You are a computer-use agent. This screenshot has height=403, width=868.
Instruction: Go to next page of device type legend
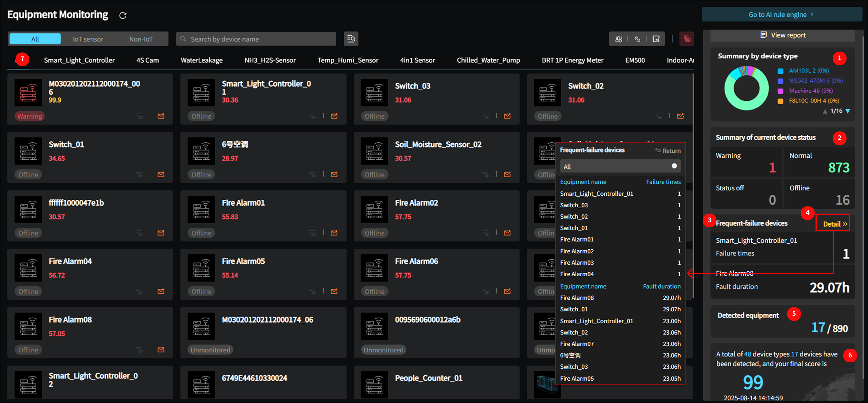(x=848, y=111)
